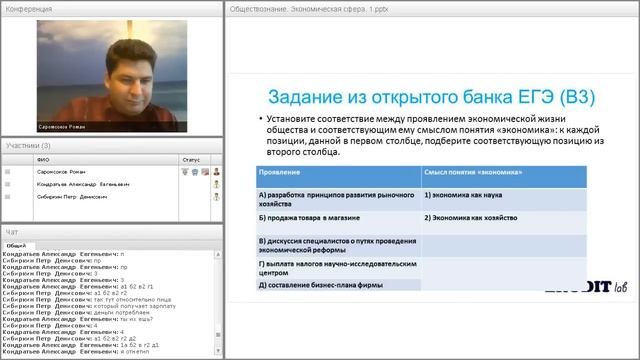
Task: Click avatar icon in Сибирюк Петр's row
Action: pyautogui.click(x=216, y=197)
